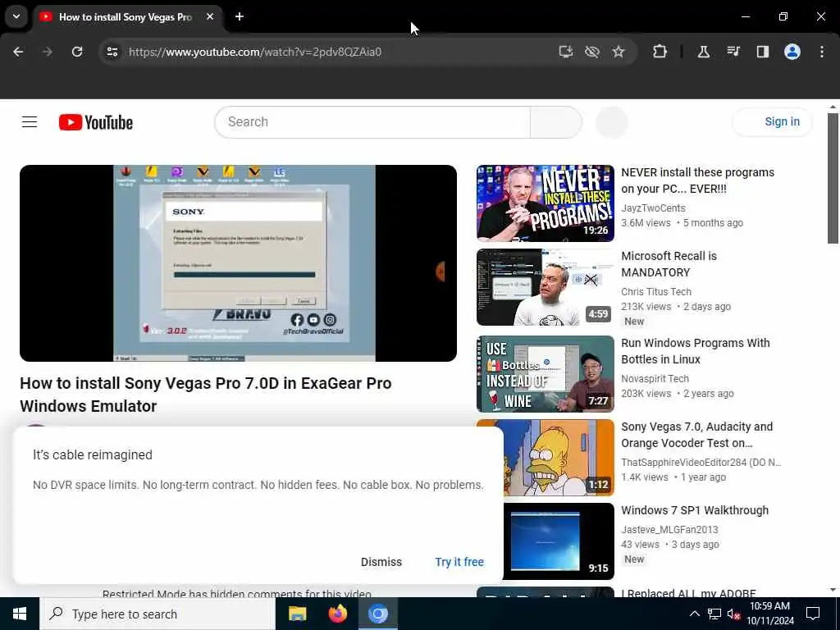Click the page vertical scrollbar thumb

833,178
